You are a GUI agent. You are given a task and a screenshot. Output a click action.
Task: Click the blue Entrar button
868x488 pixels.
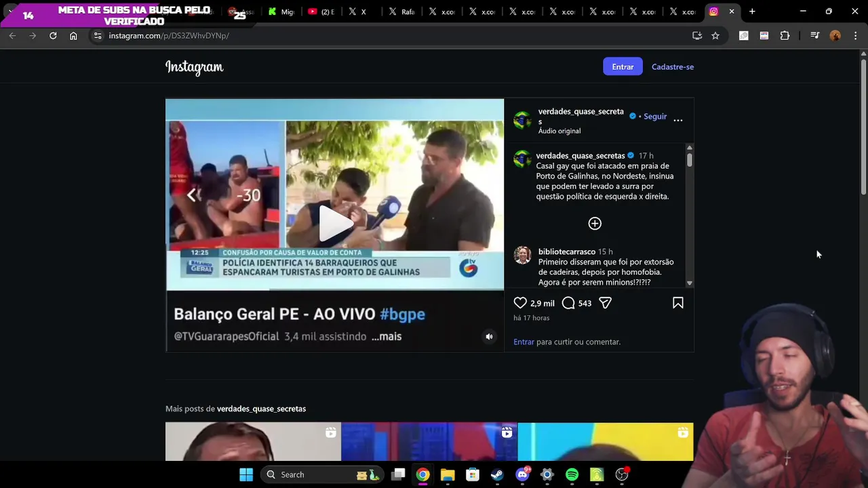pyautogui.click(x=623, y=66)
